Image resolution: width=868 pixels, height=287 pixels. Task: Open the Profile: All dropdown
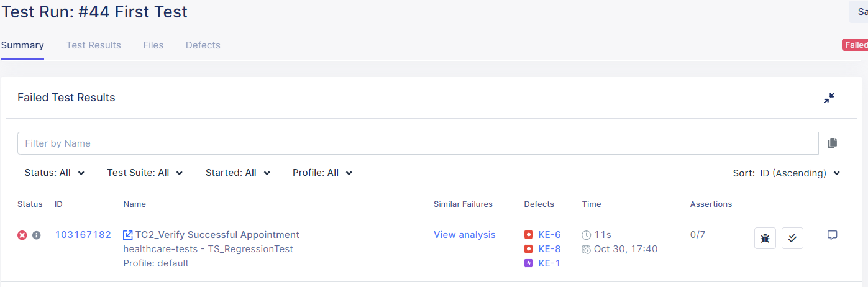click(x=322, y=173)
